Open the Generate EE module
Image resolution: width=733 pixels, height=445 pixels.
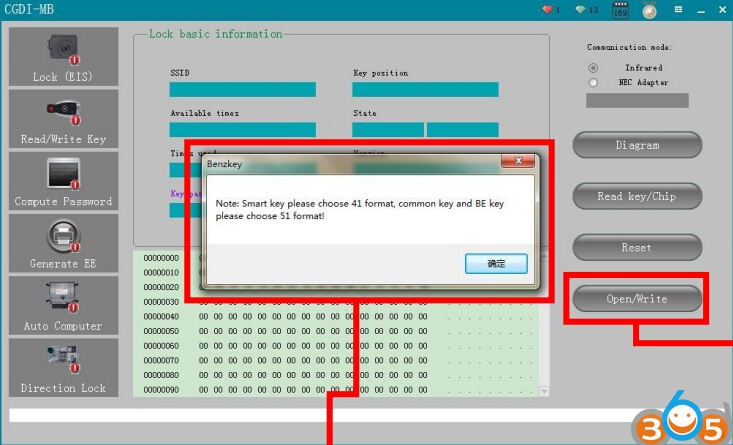click(63, 243)
